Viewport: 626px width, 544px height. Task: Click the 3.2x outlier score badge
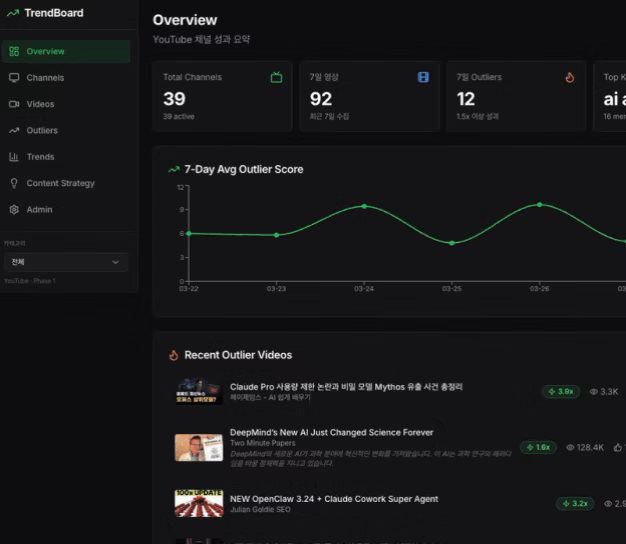click(575, 504)
